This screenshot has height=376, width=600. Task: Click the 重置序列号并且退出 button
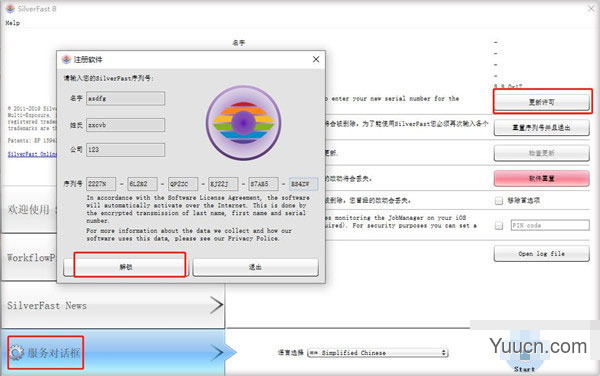(541, 128)
